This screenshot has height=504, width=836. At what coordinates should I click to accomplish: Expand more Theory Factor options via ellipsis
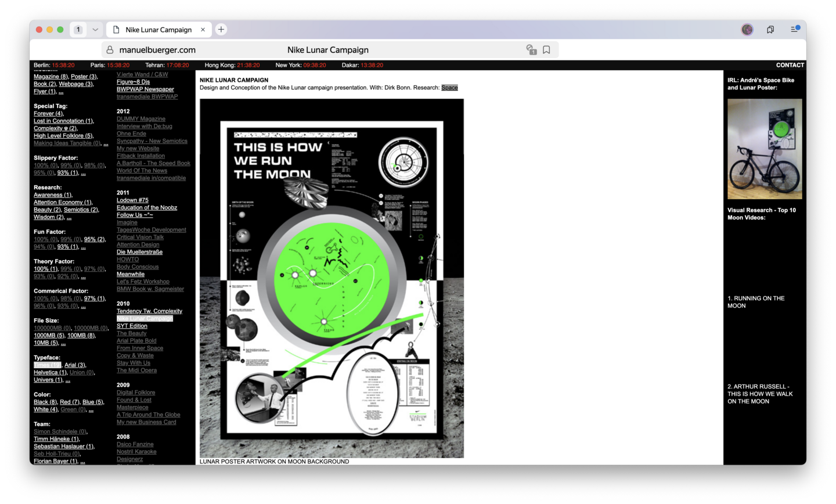tap(83, 277)
